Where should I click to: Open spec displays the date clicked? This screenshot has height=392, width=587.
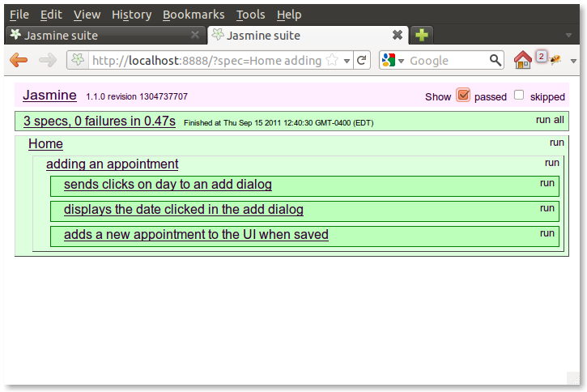(x=184, y=209)
